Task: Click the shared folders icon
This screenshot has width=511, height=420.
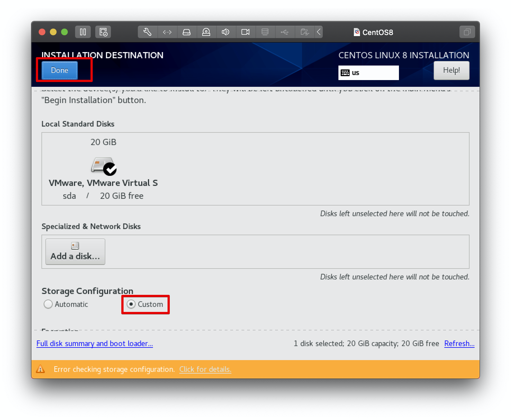Action: click(x=305, y=32)
